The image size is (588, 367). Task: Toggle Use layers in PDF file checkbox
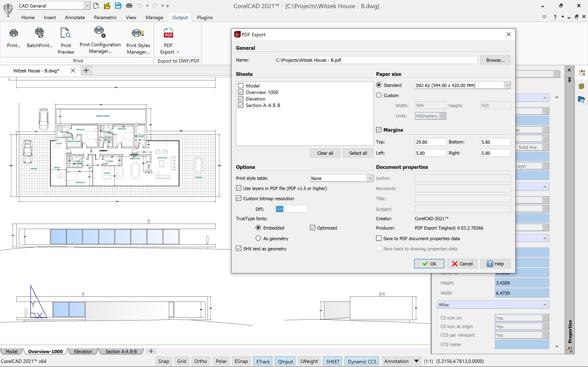239,188
